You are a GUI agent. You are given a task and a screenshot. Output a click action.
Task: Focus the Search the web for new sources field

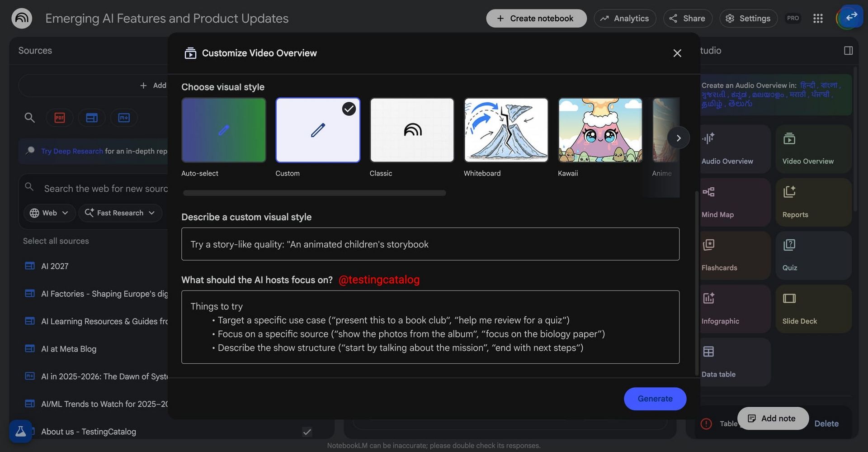coord(105,189)
